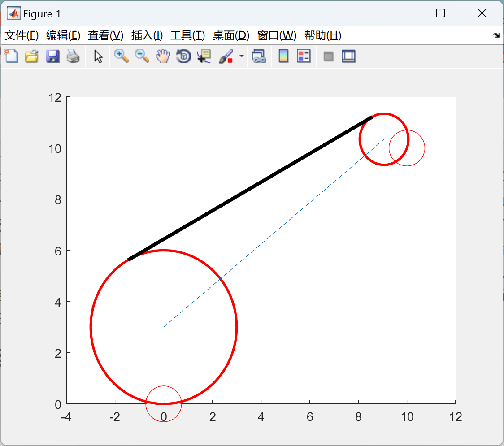Click the x-axis tick label 12

(x=456, y=417)
